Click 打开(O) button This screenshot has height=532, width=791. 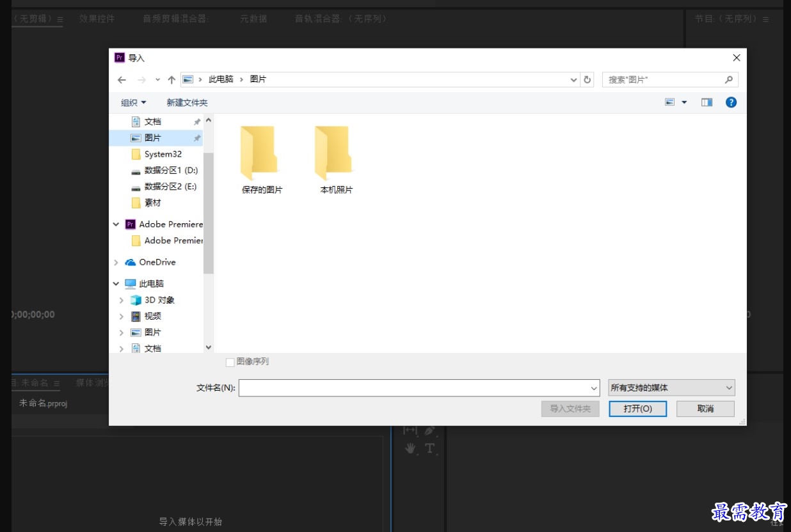point(637,409)
